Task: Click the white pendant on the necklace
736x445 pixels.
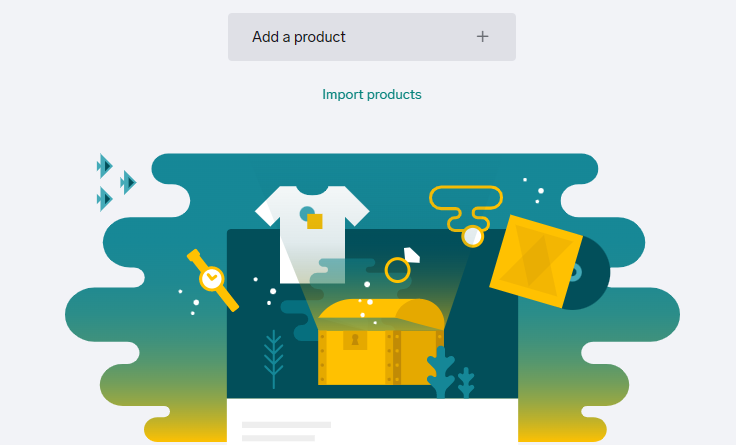Action: 472,237
